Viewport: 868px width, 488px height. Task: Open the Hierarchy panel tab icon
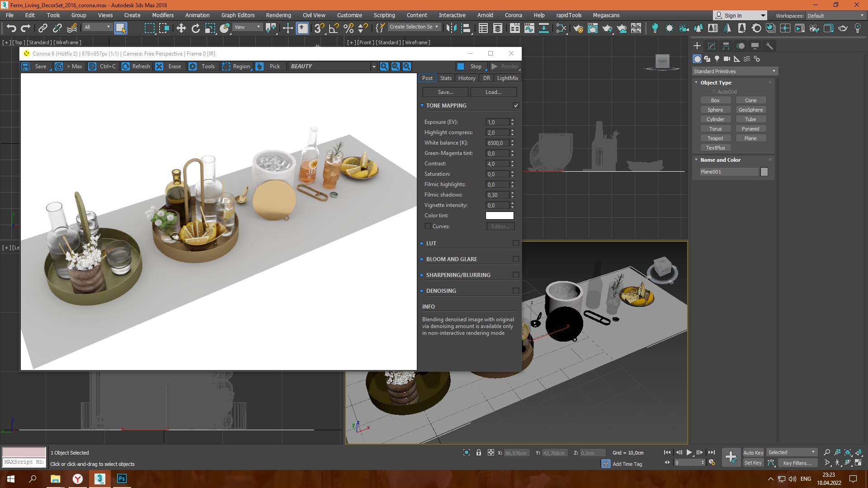[x=726, y=46]
